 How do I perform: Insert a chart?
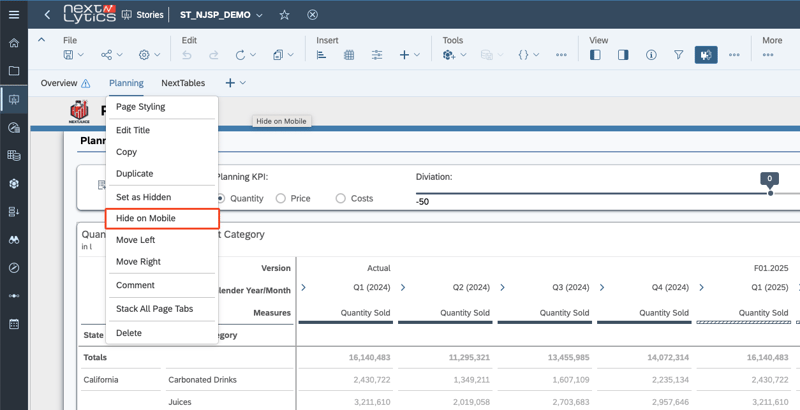pyautogui.click(x=321, y=55)
